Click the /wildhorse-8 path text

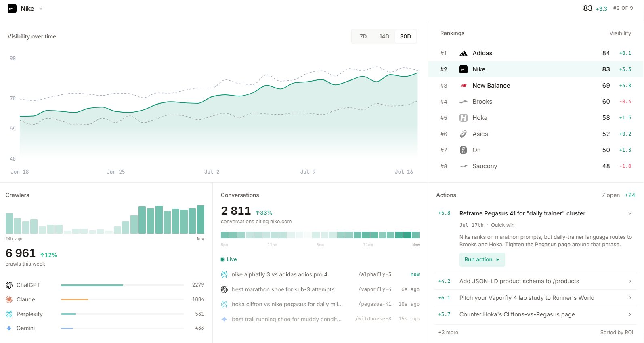pyautogui.click(x=373, y=319)
